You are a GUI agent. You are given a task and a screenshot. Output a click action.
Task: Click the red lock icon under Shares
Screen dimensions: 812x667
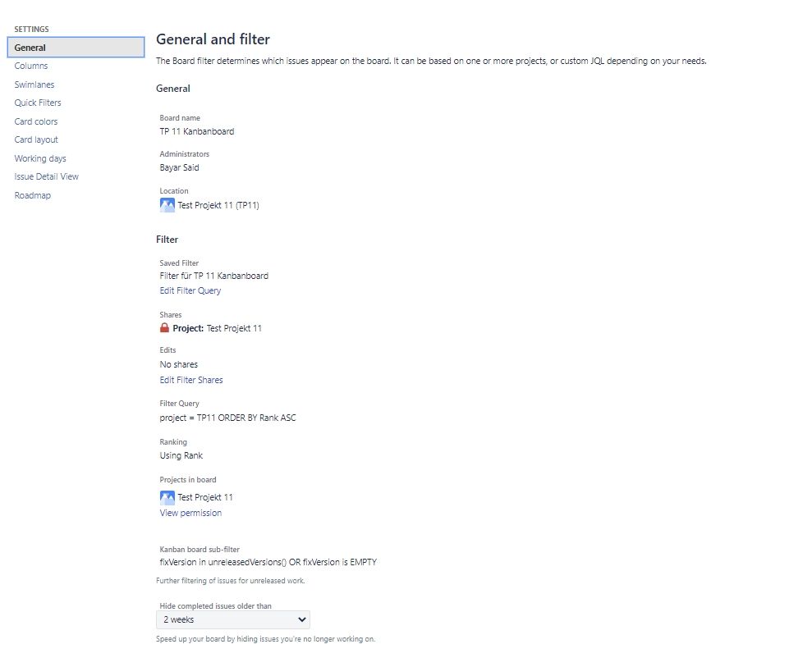(x=165, y=327)
